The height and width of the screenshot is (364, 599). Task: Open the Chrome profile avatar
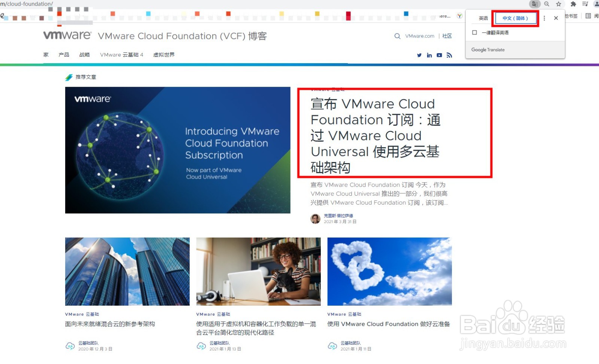[x=596, y=4]
